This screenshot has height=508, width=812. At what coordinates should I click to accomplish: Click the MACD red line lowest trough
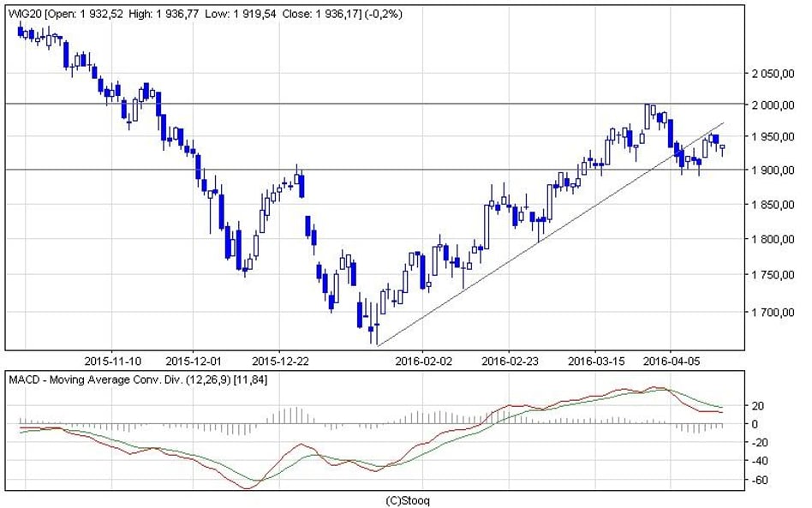coord(248,488)
